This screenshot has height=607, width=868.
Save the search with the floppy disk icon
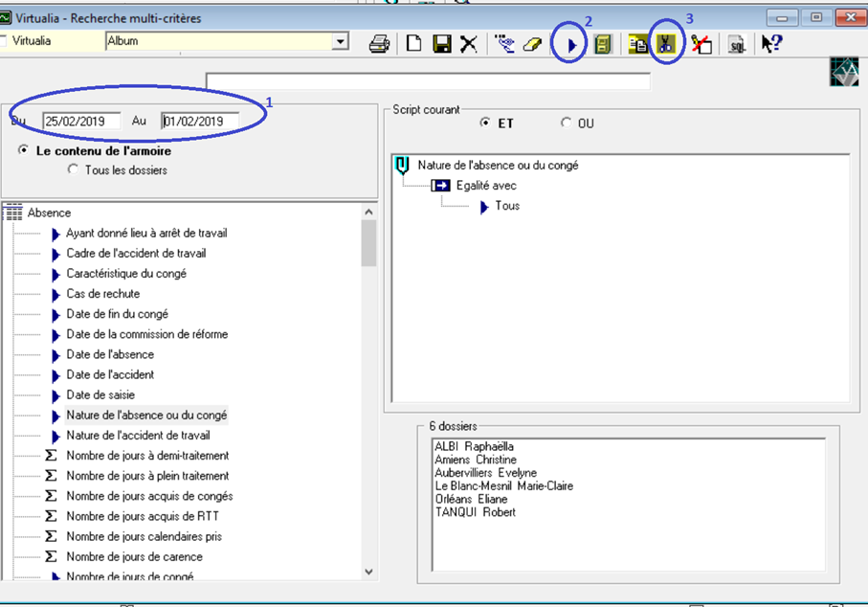(x=441, y=44)
